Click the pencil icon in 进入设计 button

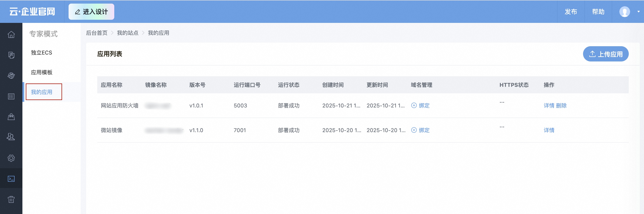[77, 11]
